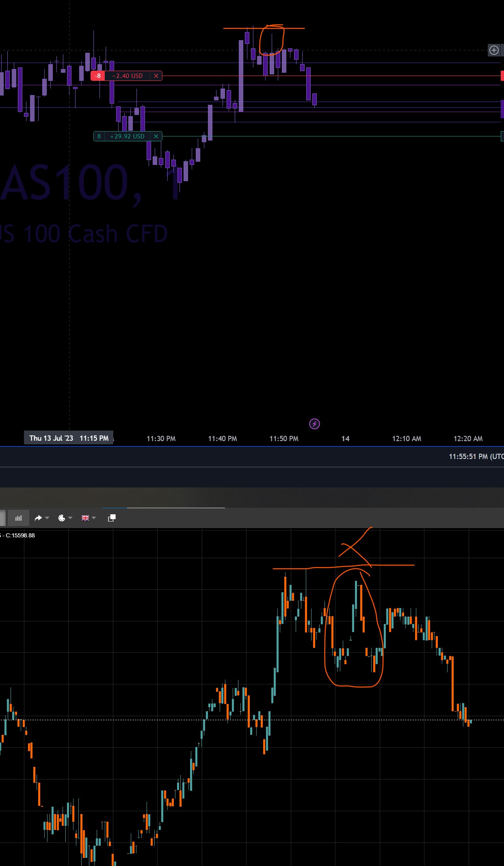The width and height of the screenshot is (504, 866).
Task: Click the 11:50 PM time axis label
Action: coord(284,439)
